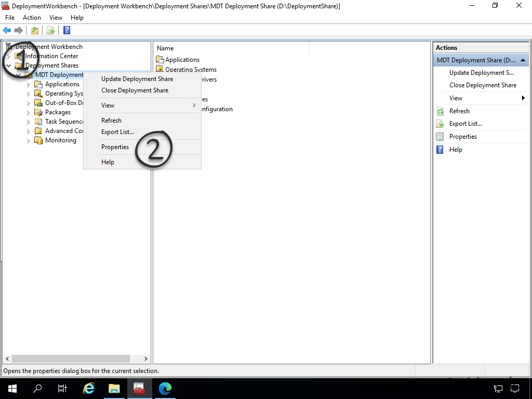Click the Up one level folder icon
This screenshot has width=532, height=399.
click(x=35, y=31)
